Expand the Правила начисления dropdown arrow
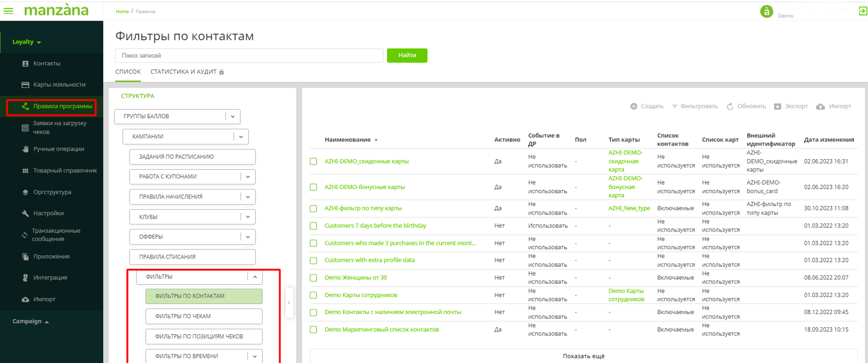 248,197
